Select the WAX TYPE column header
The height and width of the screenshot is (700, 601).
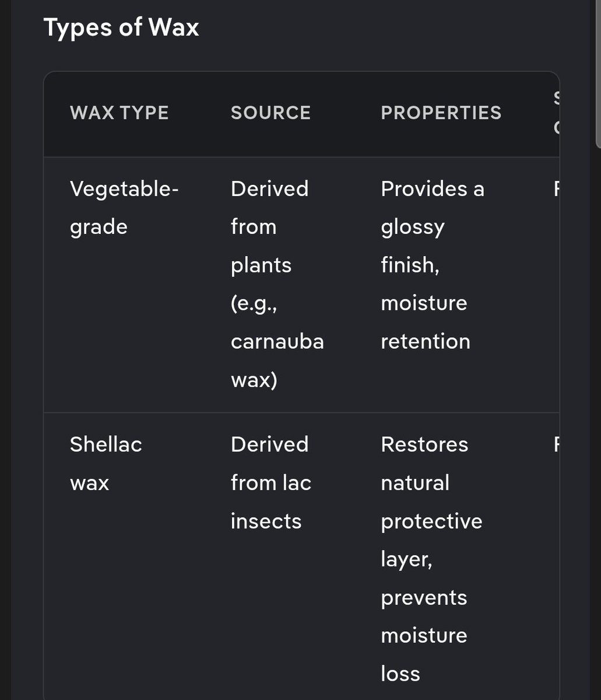[120, 113]
